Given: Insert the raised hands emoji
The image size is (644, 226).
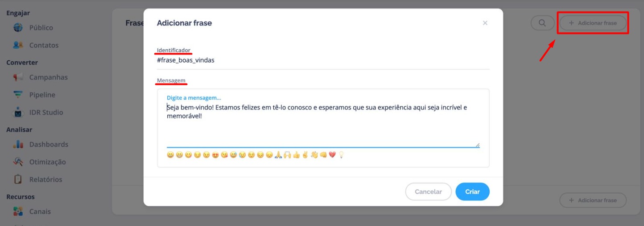Looking at the screenshot, I should click(x=287, y=155).
